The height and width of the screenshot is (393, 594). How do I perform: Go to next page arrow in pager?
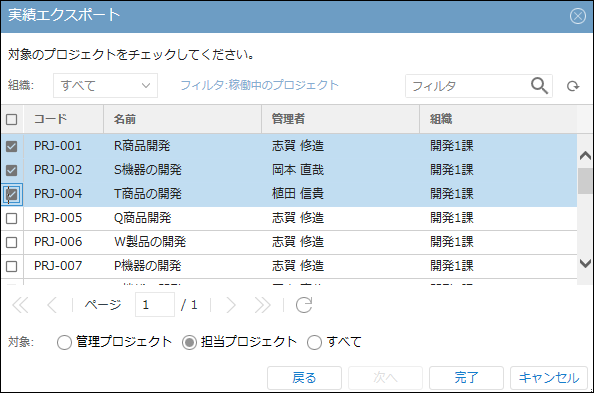tap(231, 305)
